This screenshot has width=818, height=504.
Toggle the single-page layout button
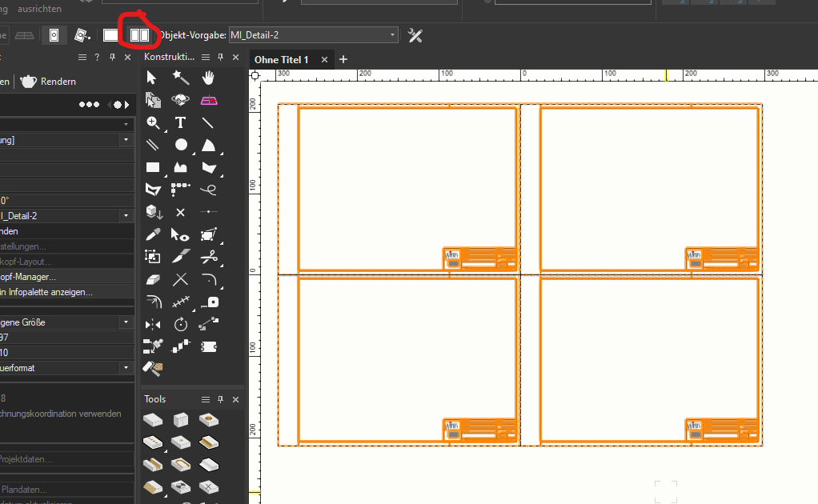111,34
